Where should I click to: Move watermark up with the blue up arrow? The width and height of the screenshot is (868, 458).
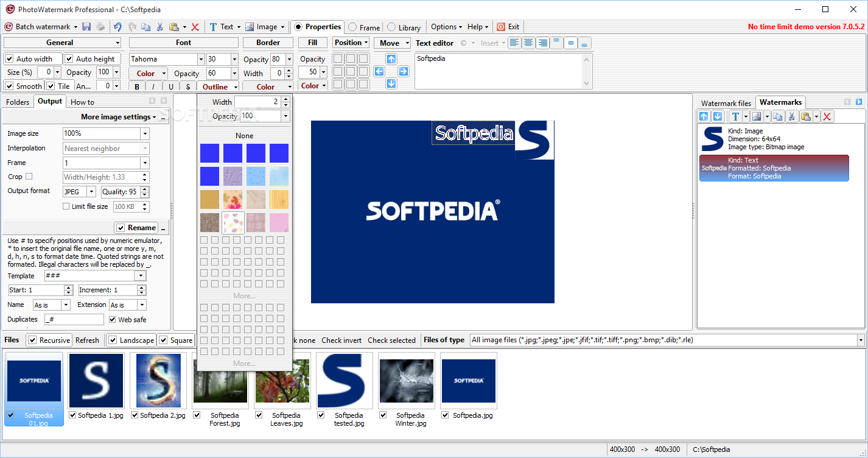tap(391, 59)
